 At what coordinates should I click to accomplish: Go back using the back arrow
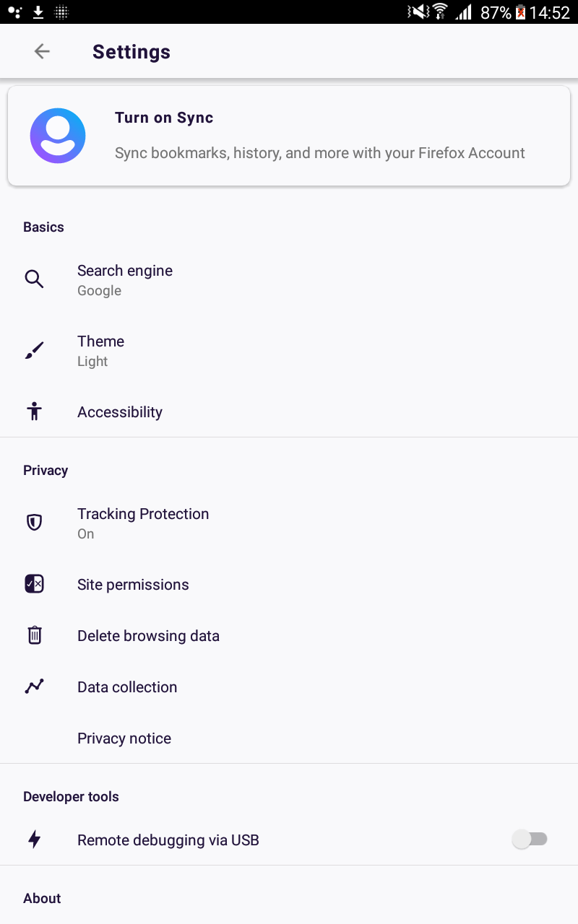(42, 51)
